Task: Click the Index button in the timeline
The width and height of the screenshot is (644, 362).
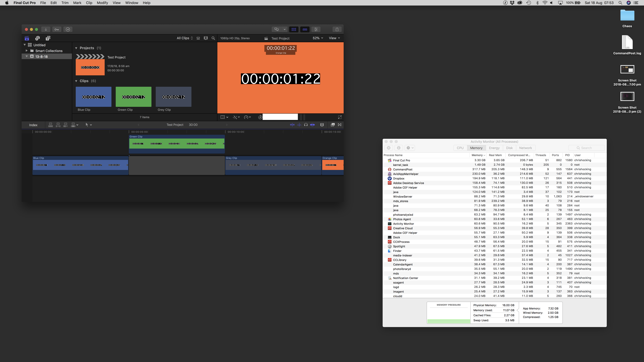Action: click(x=33, y=125)
